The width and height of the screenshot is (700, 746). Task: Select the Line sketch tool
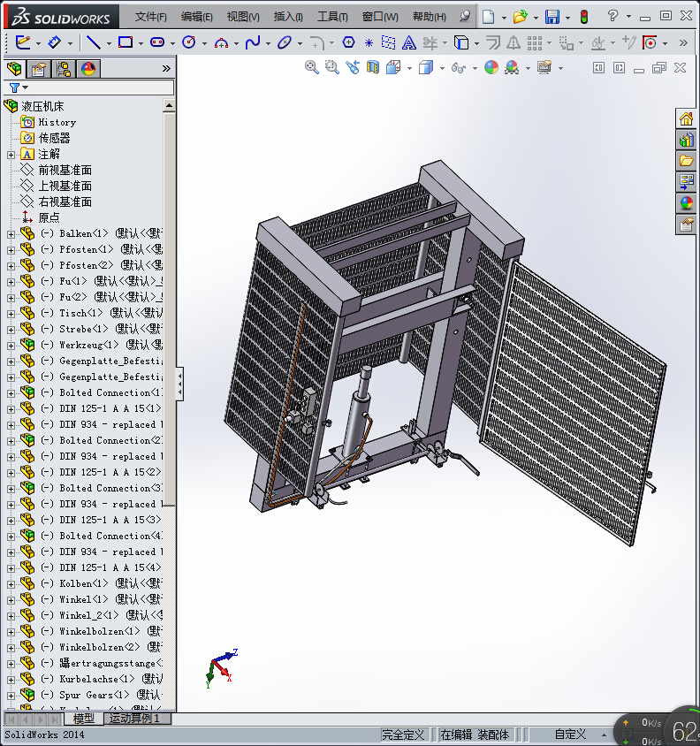[91, 42]
